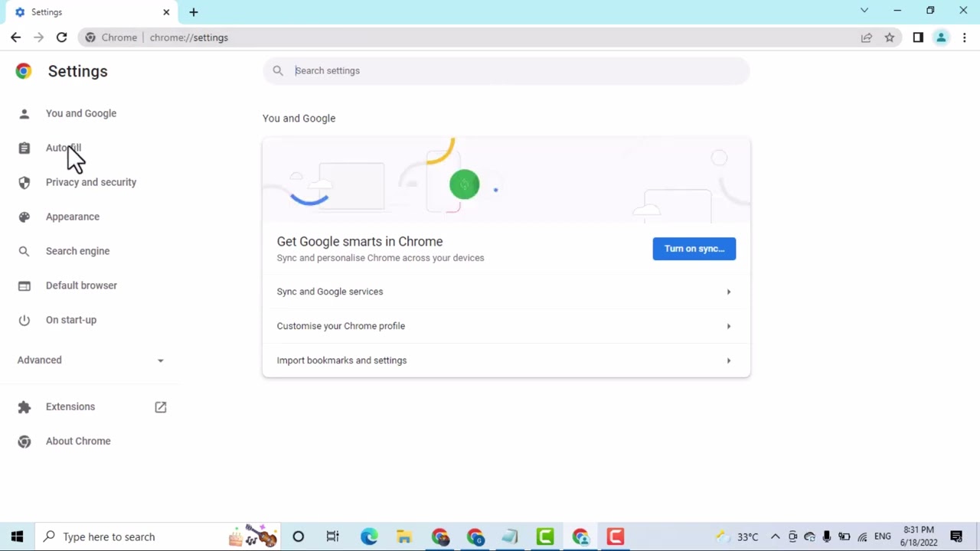Open the Chrome profile avatar button
The width and height of the screenshot is (980, 551).
pyautogui.click(x=941, y=37)
